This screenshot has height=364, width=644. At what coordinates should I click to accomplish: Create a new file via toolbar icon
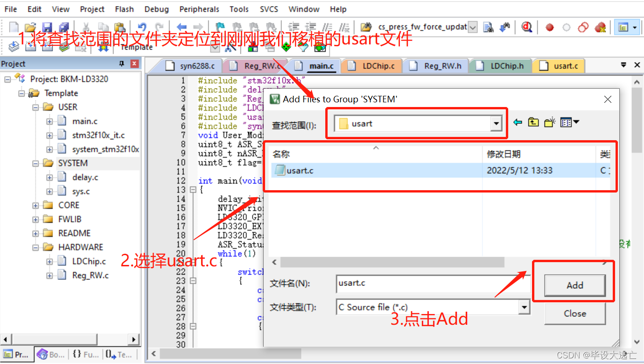pyautogui.click(x=14, y=27)
